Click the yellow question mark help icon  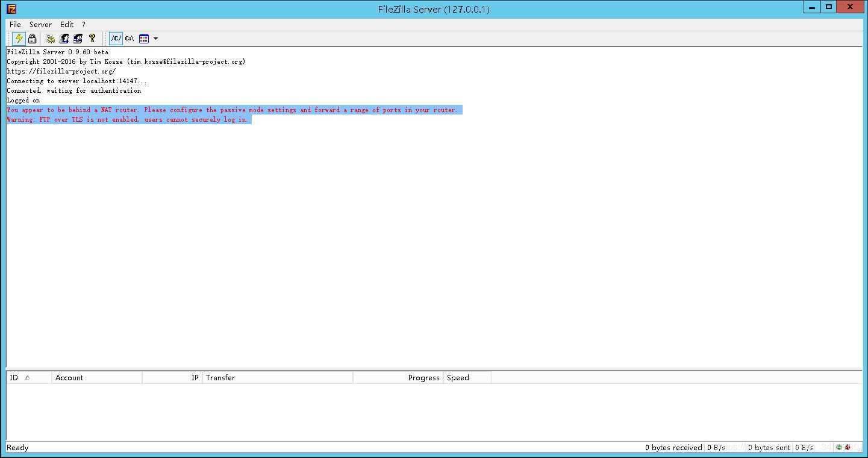click(x=92, y=39)
